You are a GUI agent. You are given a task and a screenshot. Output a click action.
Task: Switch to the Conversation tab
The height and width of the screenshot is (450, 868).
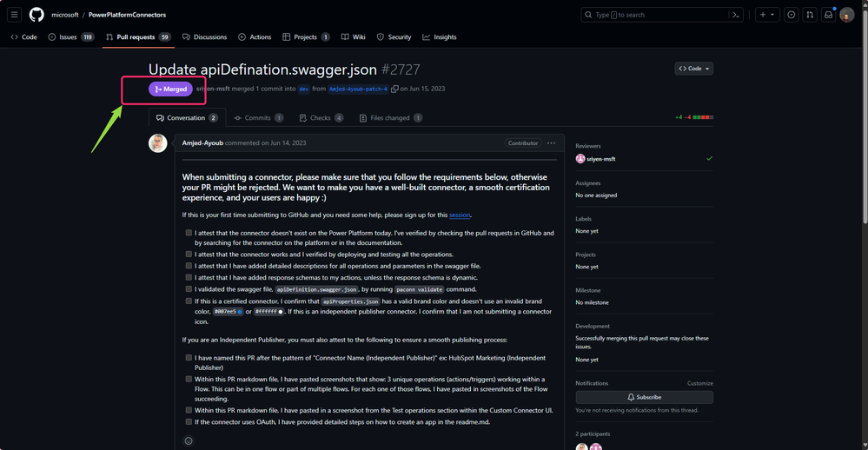[x=187, y=118]
